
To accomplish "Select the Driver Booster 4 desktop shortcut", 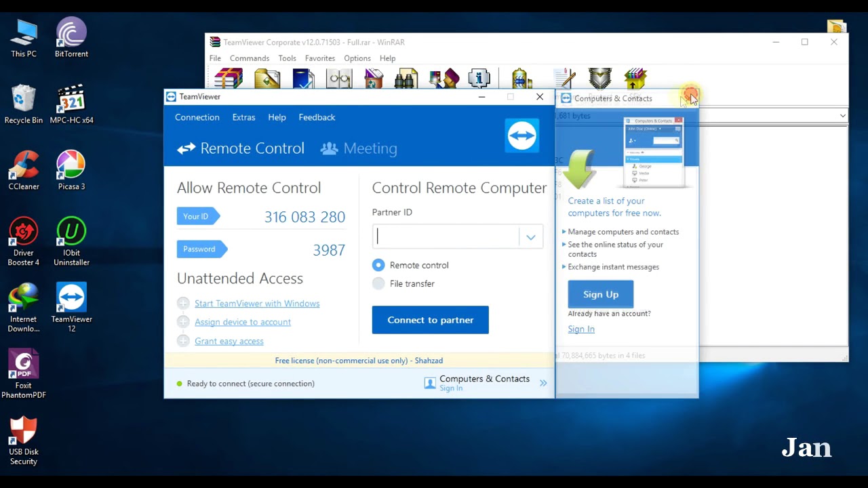I will tap(24, 242).
